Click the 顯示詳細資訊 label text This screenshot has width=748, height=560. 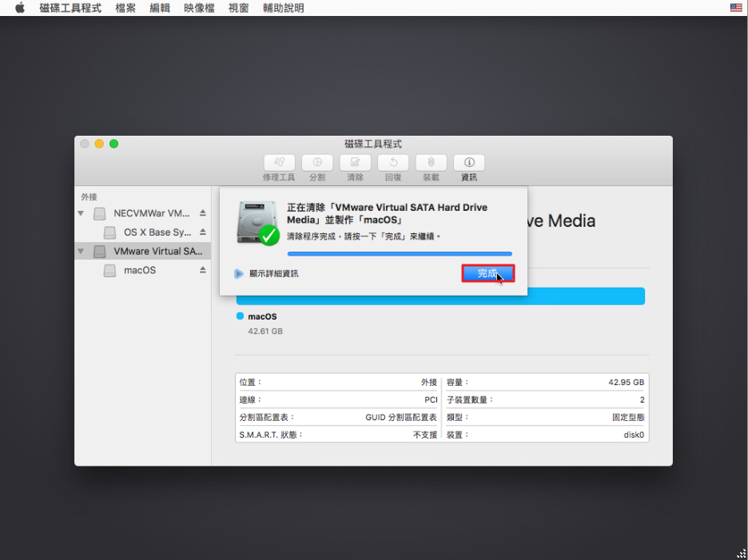(274, 274)
